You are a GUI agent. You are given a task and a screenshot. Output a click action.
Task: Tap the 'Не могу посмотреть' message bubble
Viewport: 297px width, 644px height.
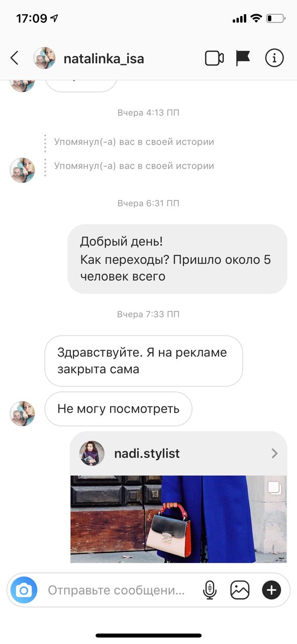point(119,409)
